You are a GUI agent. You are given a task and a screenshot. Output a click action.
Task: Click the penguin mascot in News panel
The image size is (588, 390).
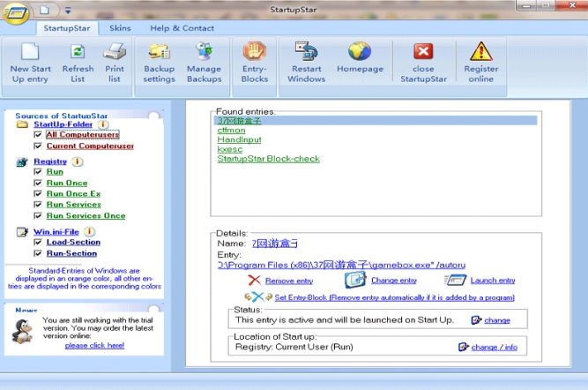tap(22, 331)
